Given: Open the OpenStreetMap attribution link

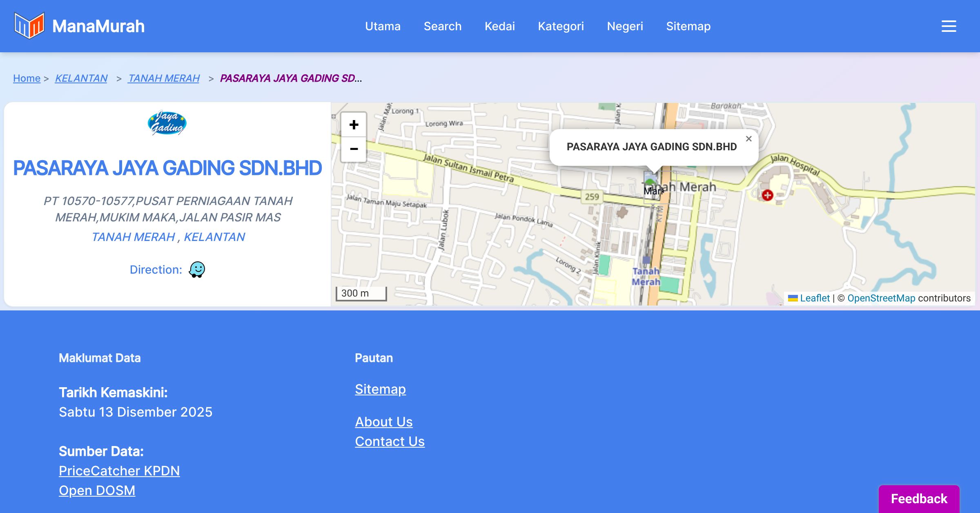Looking at the screenshot, I should 881,298.
